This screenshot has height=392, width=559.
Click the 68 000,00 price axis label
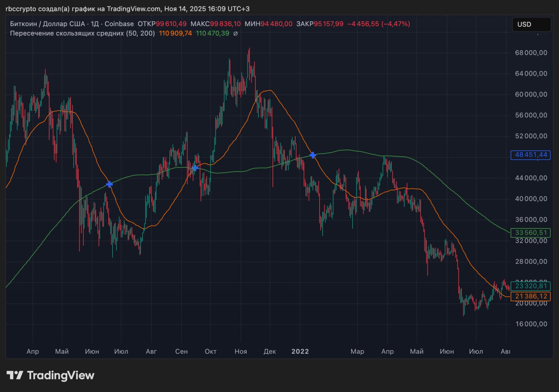[x=531, y=53]
